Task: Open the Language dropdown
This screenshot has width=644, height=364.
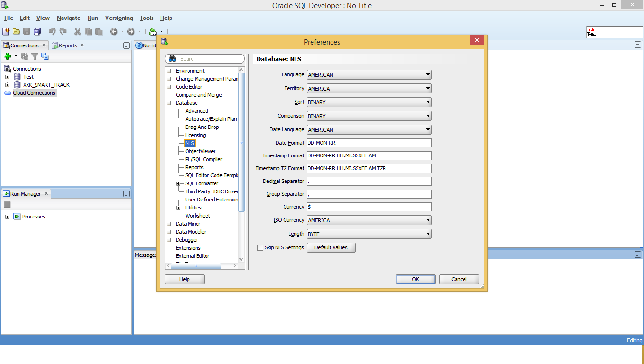Action: point(369,75)
